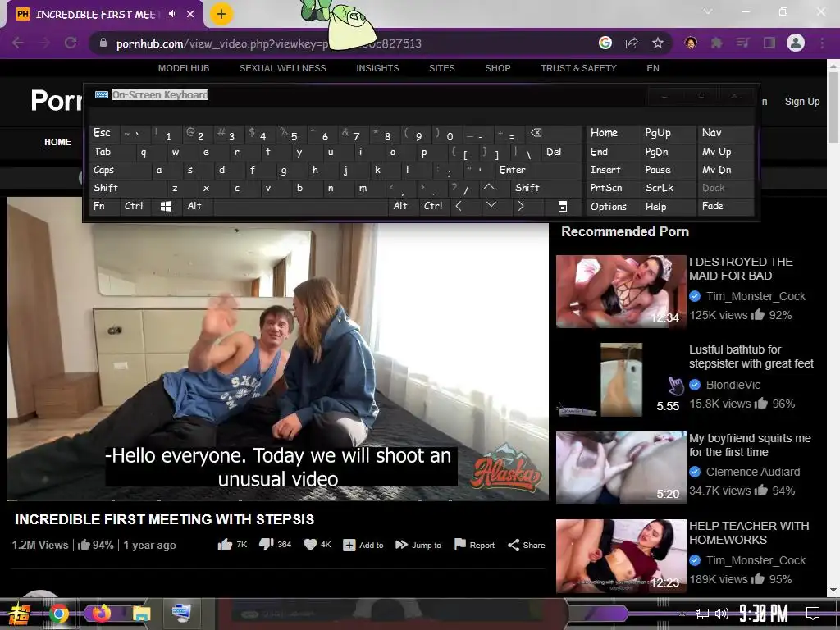Open the SITES menu item
840x630 pixels.
pyautogui.click(x=442, y=68)
